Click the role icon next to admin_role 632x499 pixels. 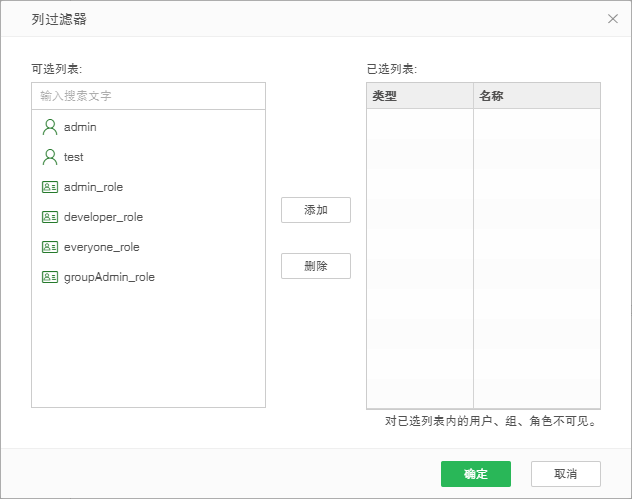(50, 187)
